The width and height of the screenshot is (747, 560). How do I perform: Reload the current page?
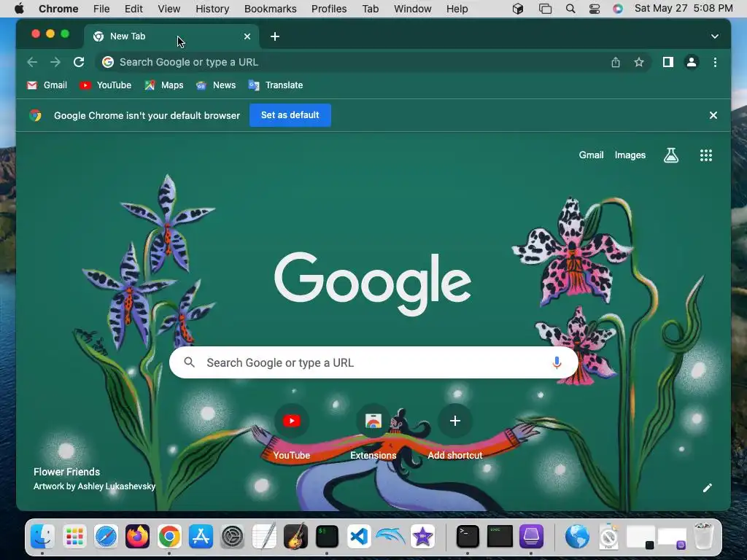coord(79,63)
